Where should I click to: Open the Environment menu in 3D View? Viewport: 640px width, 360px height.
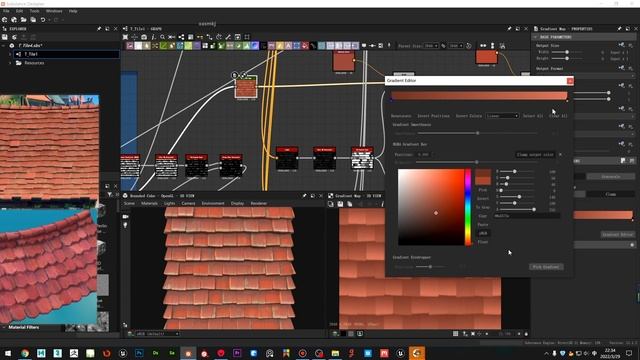tap(213, 203)
